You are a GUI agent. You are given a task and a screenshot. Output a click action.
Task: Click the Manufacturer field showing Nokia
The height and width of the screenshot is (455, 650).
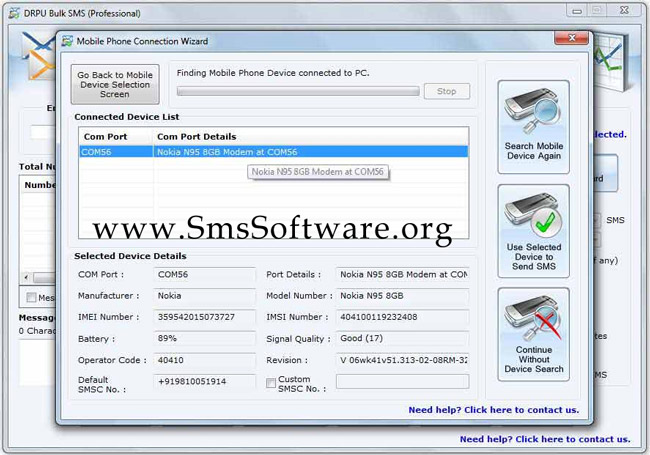[205, 296]
